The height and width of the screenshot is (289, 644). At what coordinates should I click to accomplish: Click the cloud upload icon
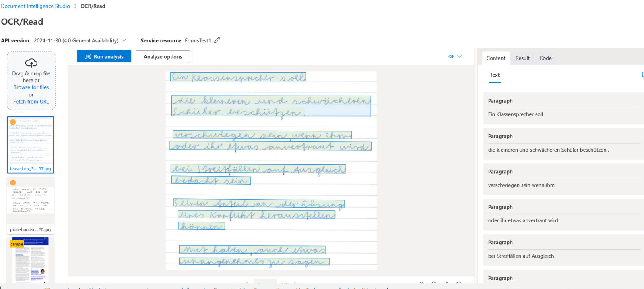[31, 63]
